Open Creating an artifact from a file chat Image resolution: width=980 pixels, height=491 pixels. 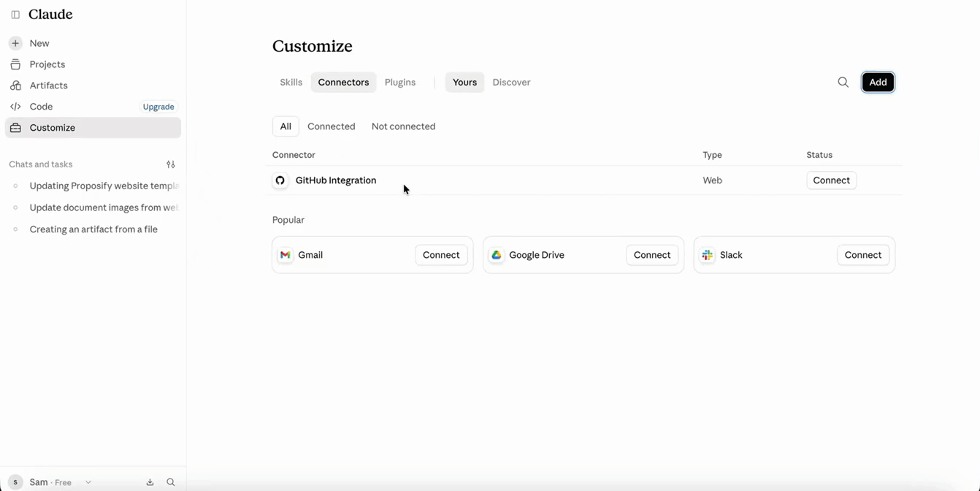[x=93, y=229]
